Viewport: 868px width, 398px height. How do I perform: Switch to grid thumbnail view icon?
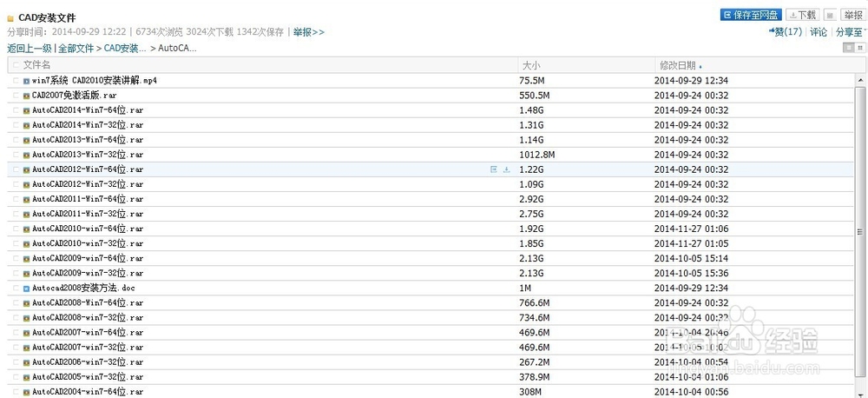pos(860,47)
